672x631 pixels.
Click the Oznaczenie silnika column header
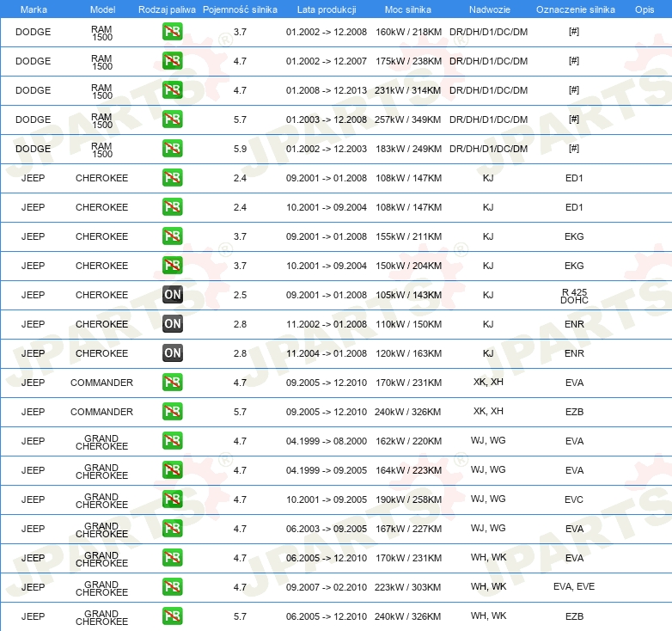[x=573, y=9]
